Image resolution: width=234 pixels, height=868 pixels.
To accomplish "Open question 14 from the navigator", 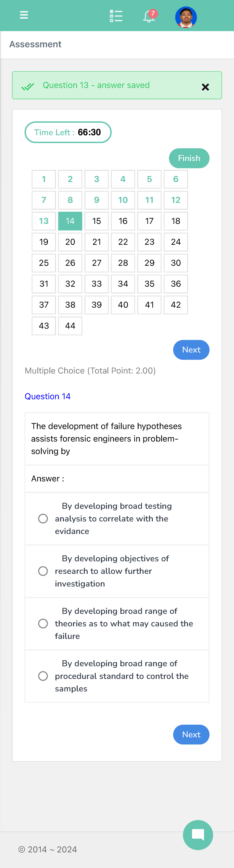I will click(70, 221).
